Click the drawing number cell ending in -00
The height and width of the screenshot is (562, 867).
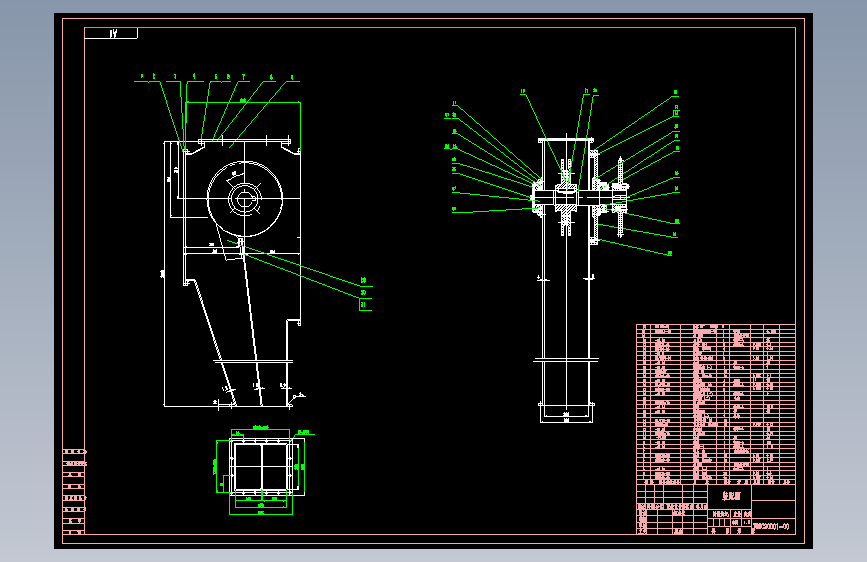click(x=773, y=527)
